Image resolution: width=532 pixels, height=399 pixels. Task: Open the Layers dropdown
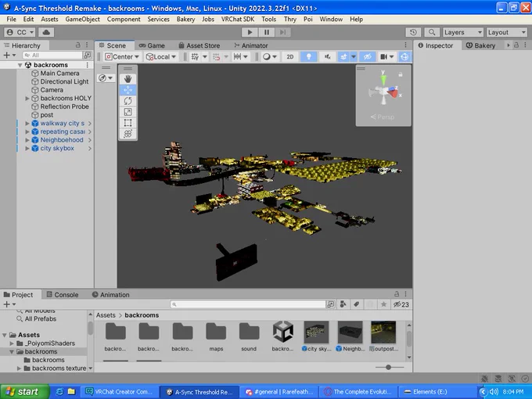pos(463,32)
